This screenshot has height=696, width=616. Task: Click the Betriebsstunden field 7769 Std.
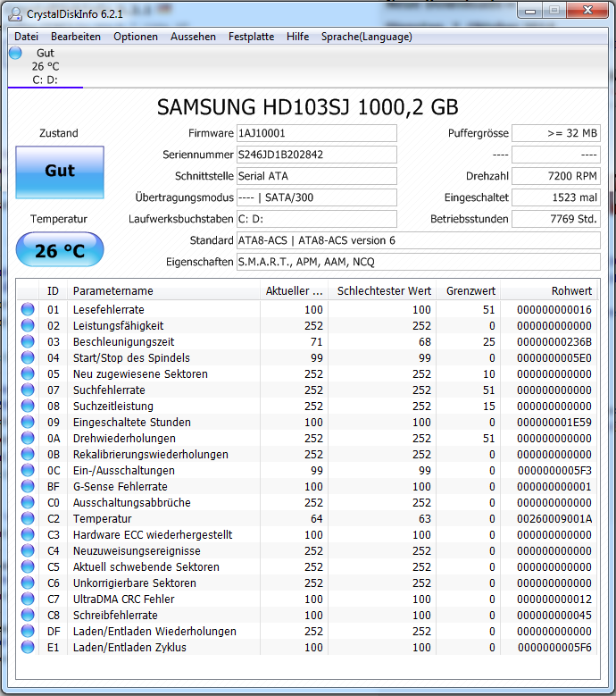pos(556,219)
